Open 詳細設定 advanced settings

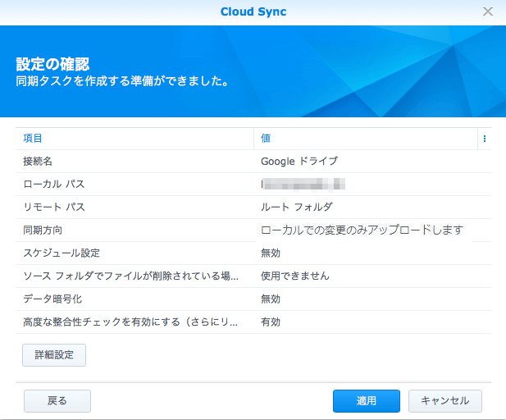pos(54,355)
